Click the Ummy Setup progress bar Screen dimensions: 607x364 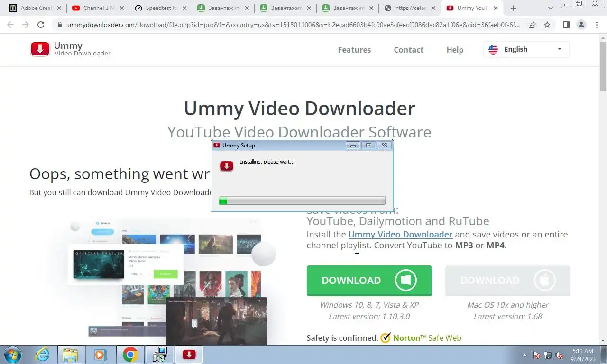click(x=302, y=201)
